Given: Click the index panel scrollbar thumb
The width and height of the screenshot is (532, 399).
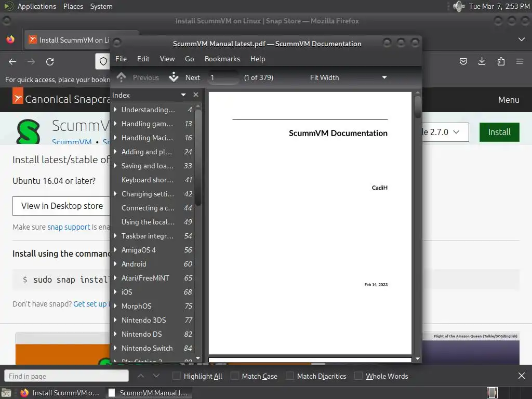Looking at the screenshot, I should click(198, 157).
